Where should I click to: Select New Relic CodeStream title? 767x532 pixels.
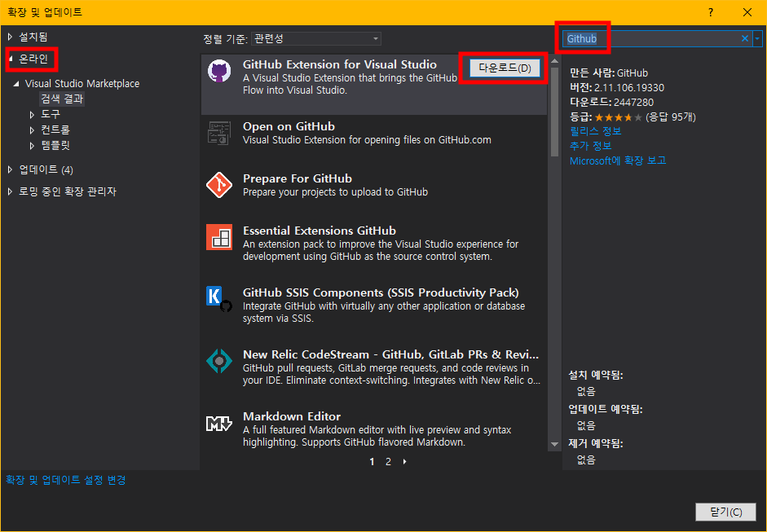tap(390, 354)
